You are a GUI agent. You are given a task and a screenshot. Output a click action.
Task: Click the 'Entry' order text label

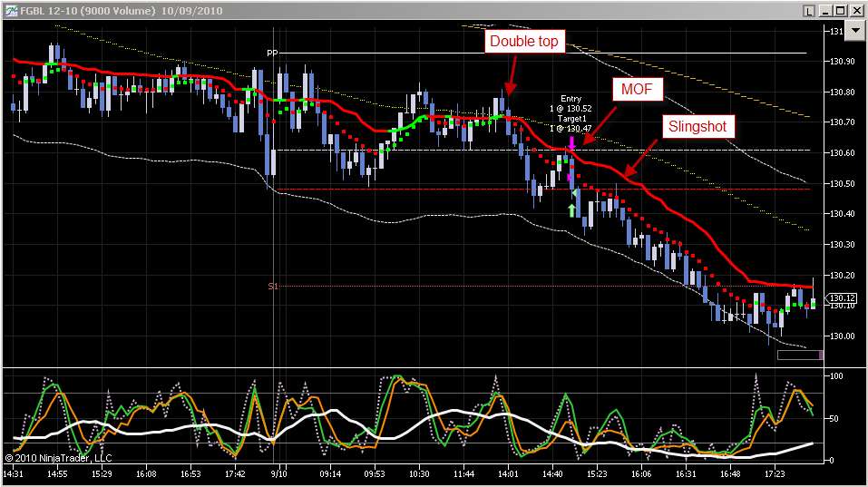(x=571, y=99)
